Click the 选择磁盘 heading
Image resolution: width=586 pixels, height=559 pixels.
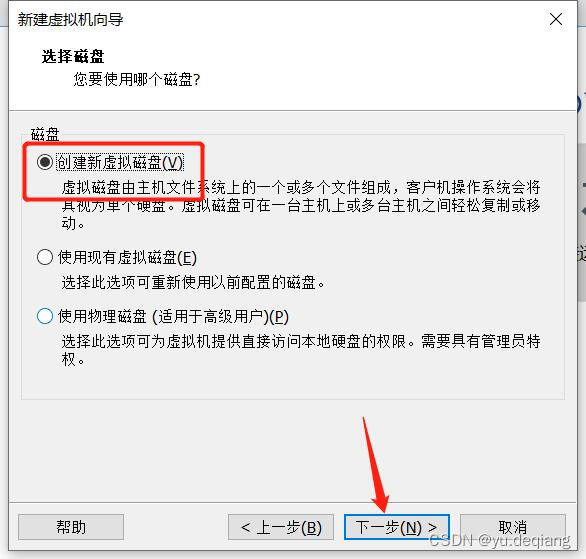pyautogui.click(x=73, y=56)
